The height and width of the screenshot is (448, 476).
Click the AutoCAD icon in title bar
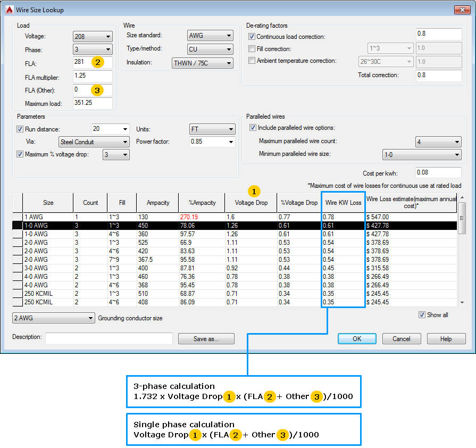10,10
